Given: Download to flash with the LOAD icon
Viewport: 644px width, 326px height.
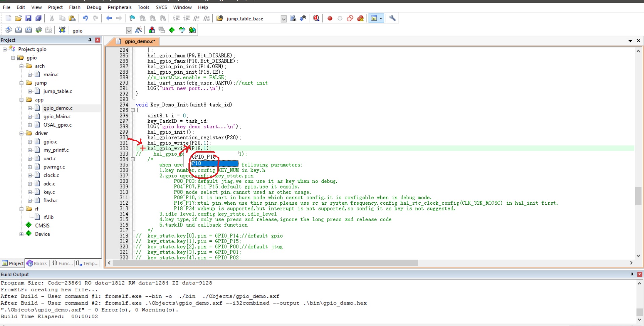Looking at the screenshot, I should click(62, 30).
